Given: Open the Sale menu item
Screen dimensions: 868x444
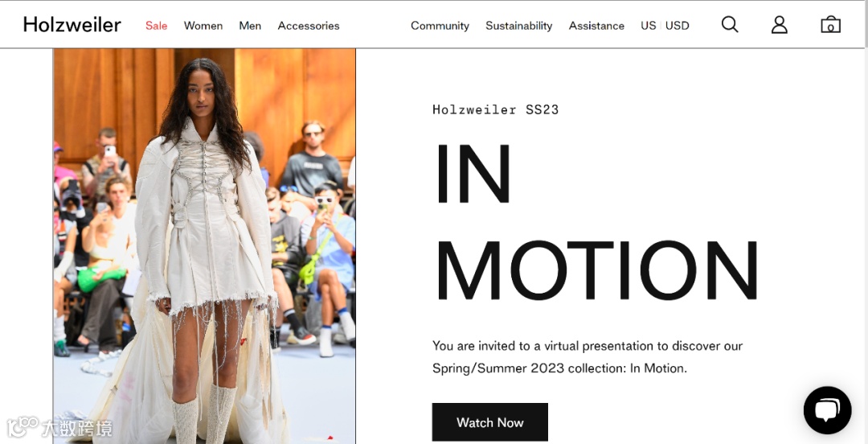Looking at the screenshot, I should click(156, 26).
